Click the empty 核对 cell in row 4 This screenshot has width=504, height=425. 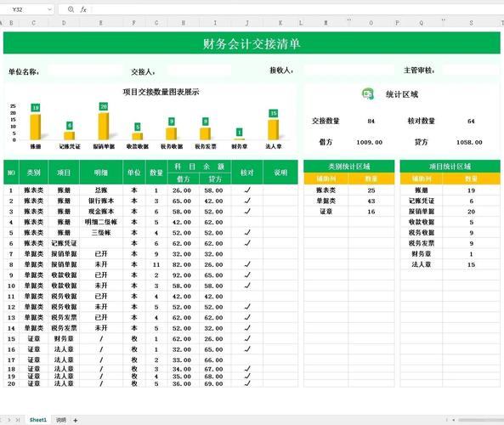(x=247, y=222)
